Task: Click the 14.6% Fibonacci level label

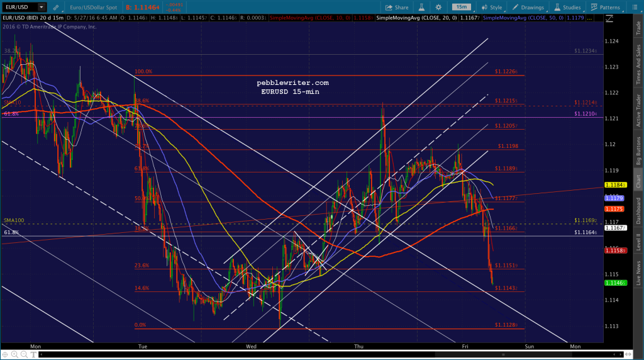Action: (x=142, y=288)
